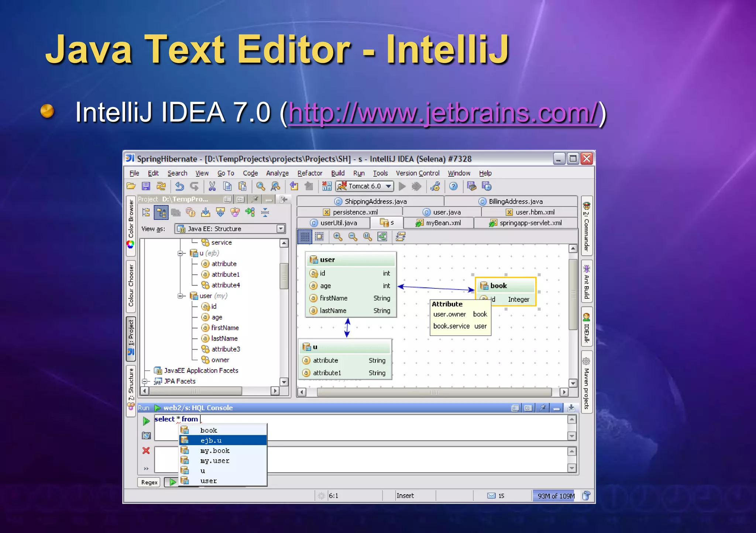Open the Ant Build side tool tab
The image size is (756, 533).
tap(587, 282)
